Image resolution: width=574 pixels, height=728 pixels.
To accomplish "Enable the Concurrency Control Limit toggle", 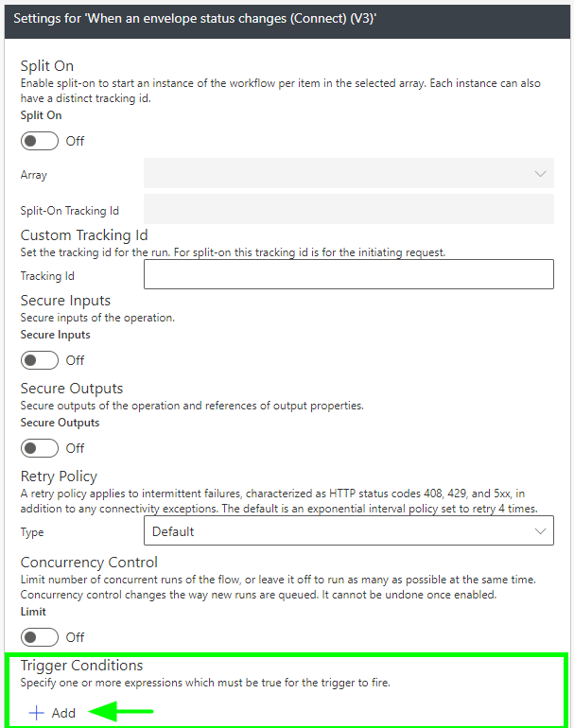I will pos(40,637).
